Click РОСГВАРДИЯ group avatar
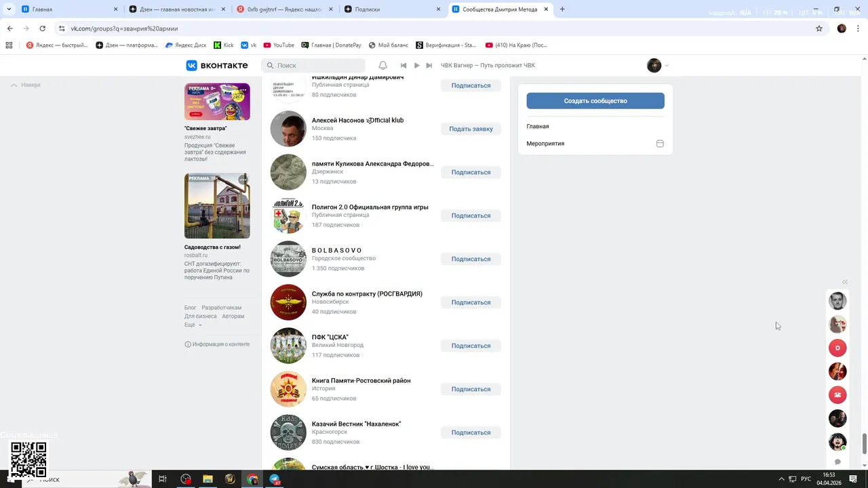This screenshot has width=868, height=488. [x=288, y=302]
